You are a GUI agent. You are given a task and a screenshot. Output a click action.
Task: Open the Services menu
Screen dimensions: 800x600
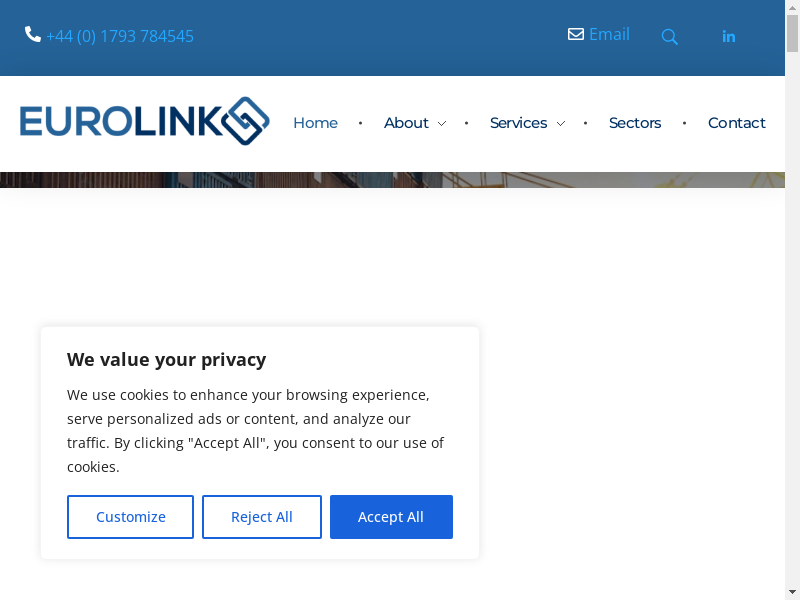tap(518, 123)
